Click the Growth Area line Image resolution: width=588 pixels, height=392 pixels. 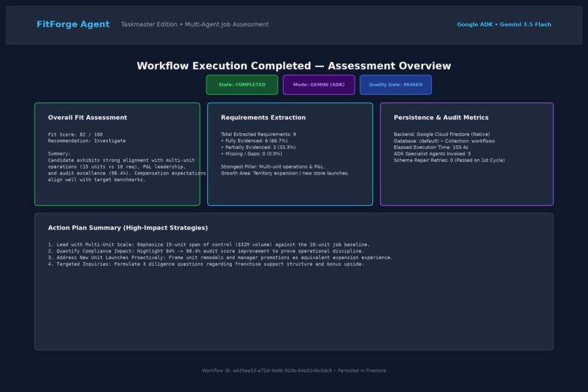coord(285,173)
